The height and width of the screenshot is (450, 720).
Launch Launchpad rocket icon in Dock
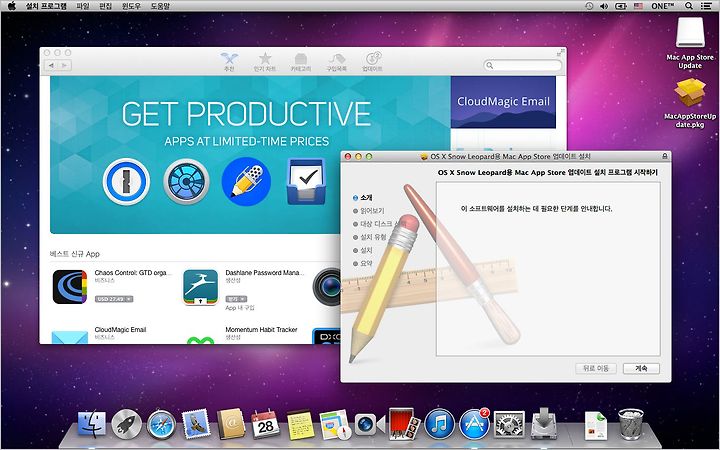126,423
